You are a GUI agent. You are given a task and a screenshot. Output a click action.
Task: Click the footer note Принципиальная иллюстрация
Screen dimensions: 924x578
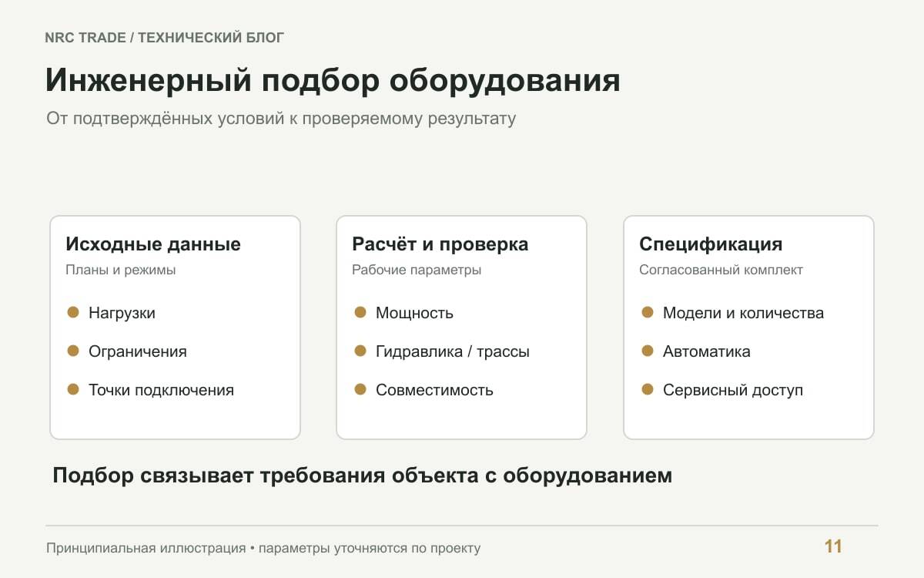[x=263, y=549]
